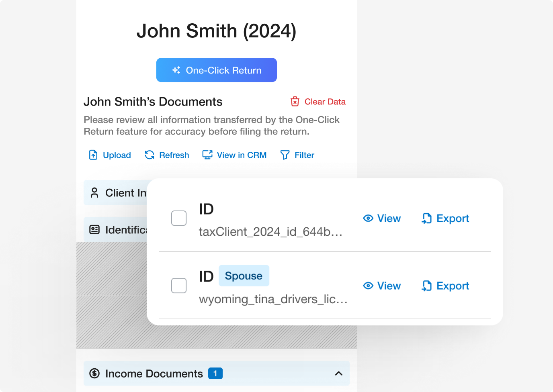Click the Spouse label tag
The height and width of the screenshot is (392, 553).
244,276
